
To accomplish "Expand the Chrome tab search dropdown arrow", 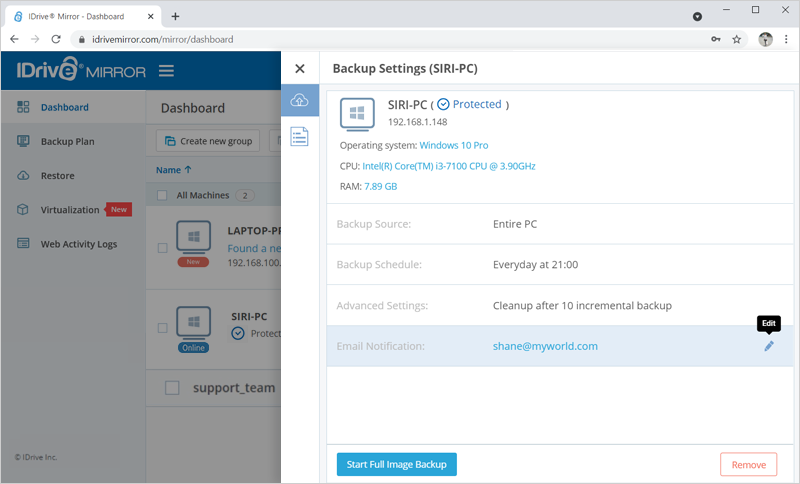I will click(697, 17).
